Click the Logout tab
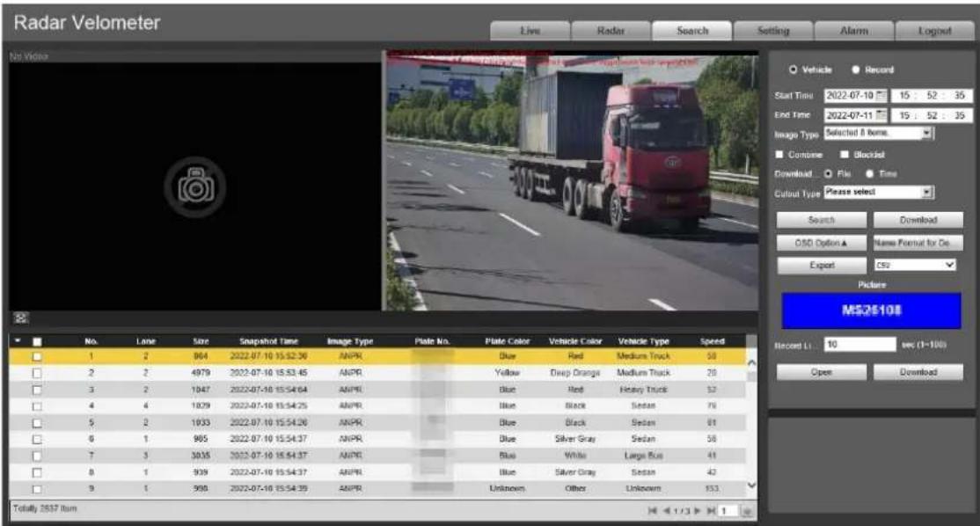Viewport: 980px width, 526px height. click(x=934, y=31)
